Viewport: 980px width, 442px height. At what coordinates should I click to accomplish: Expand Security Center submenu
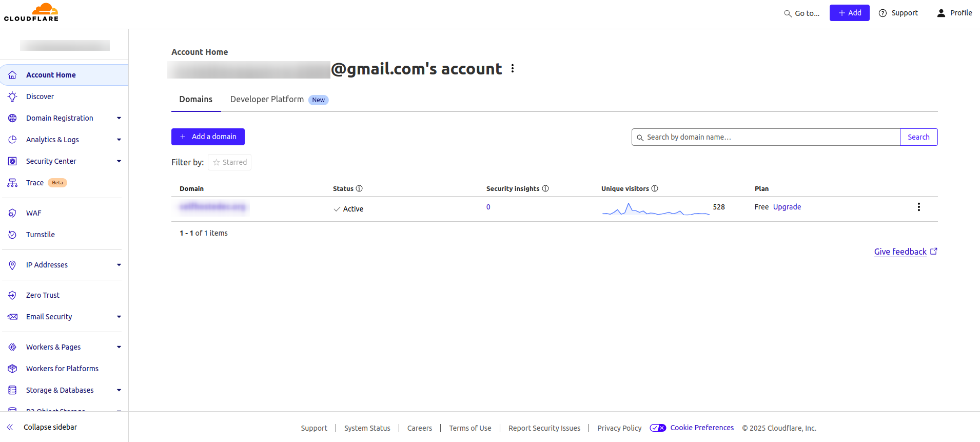[x=119, y=161]
